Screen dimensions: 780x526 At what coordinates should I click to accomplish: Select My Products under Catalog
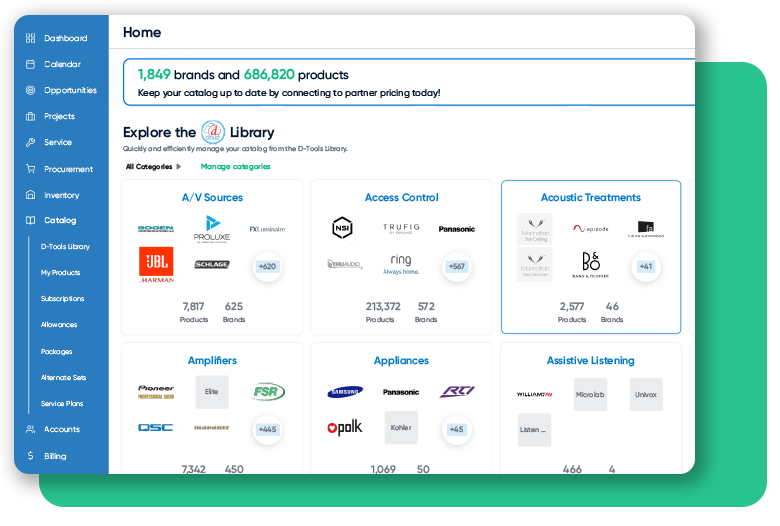coord(60,273)
